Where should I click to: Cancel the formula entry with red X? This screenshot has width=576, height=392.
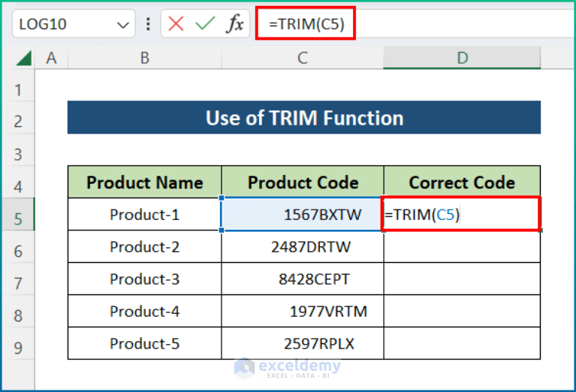tap(176, 24)
